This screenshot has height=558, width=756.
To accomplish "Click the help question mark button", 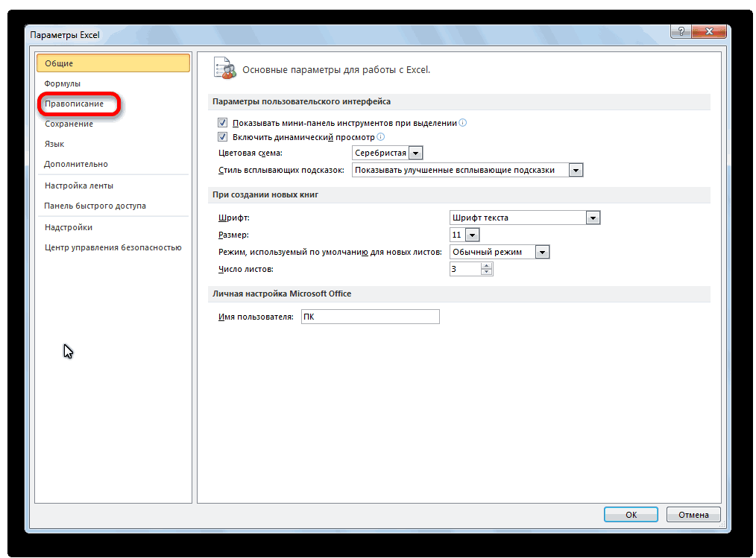I will point(681,31).
